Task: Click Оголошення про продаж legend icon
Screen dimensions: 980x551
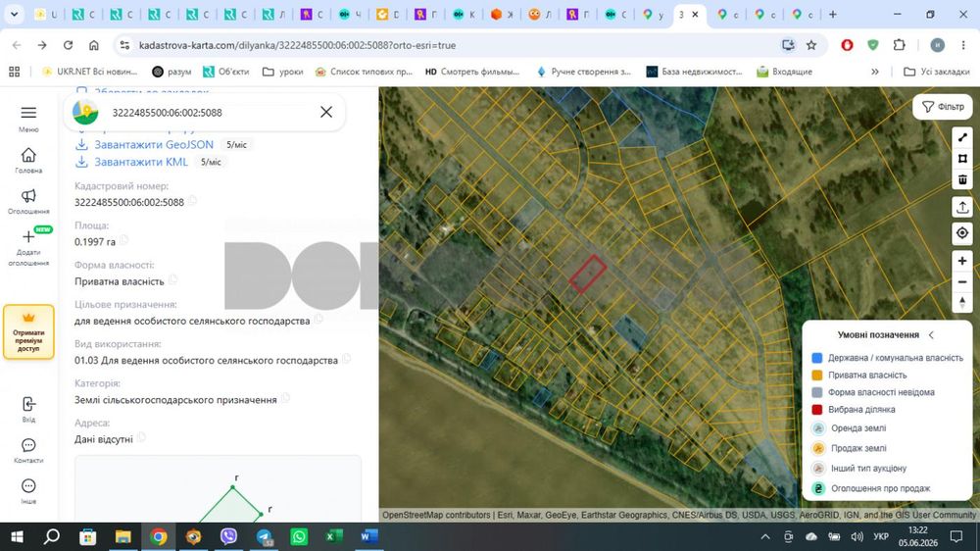Action: point(818,488)
